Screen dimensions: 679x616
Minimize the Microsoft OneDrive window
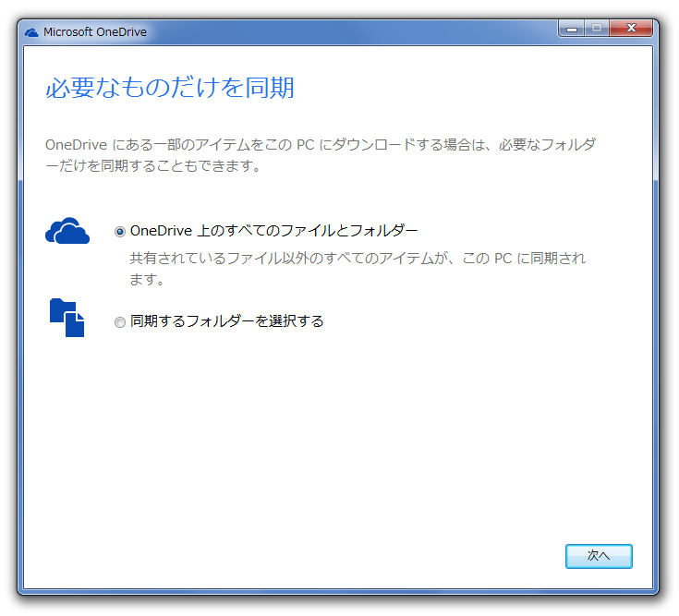(x=572, y=29)
